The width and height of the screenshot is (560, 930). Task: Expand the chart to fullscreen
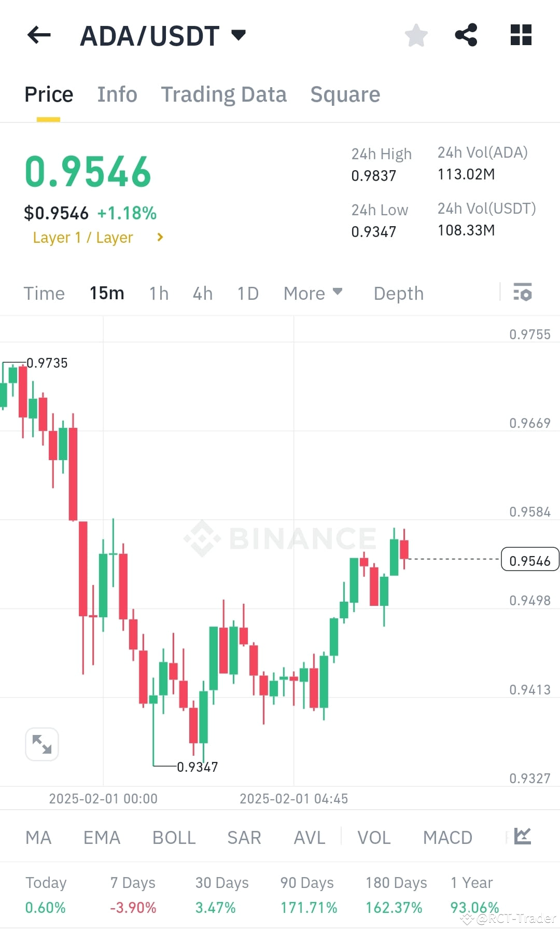tap(42, 743)
